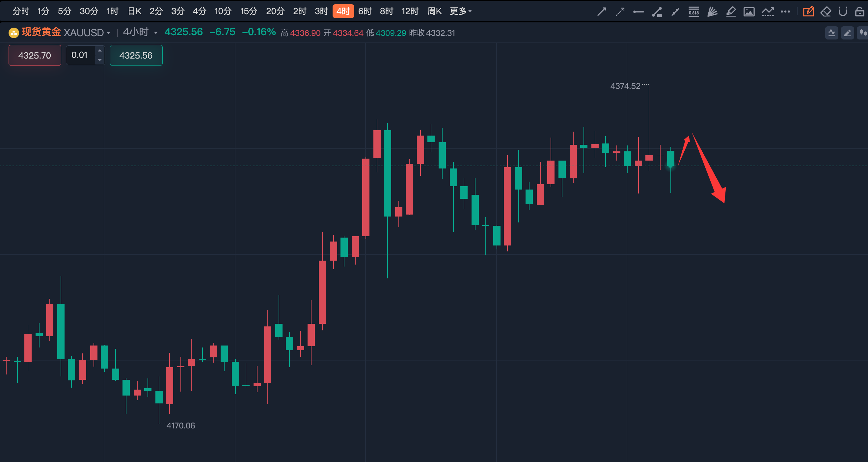Select the Fibonacci 0.618 retracement tool
Image resolution: width=868 pixels, height=462 pixels.
tap(693, 12)
